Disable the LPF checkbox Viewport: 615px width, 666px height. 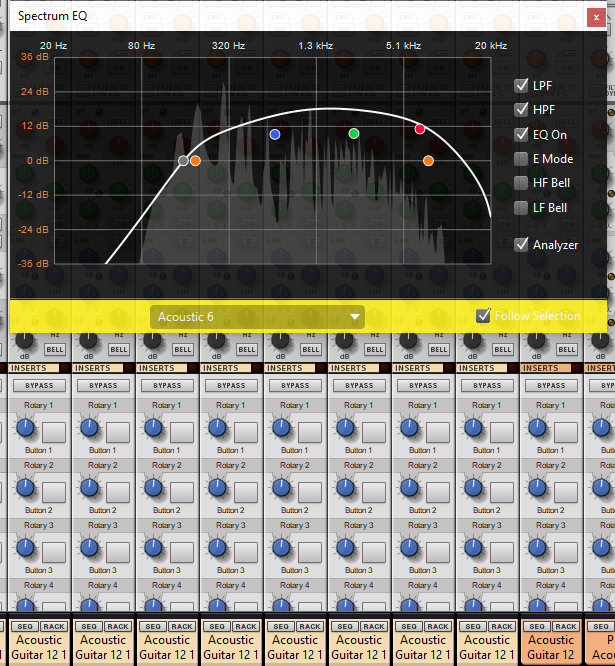[x=521, y=86]
